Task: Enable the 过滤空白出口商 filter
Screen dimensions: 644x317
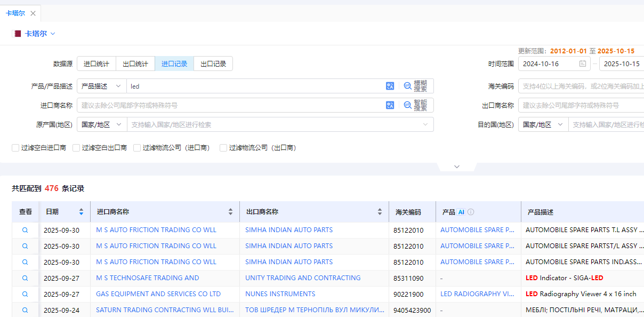Action: click(x=76, y=148)
